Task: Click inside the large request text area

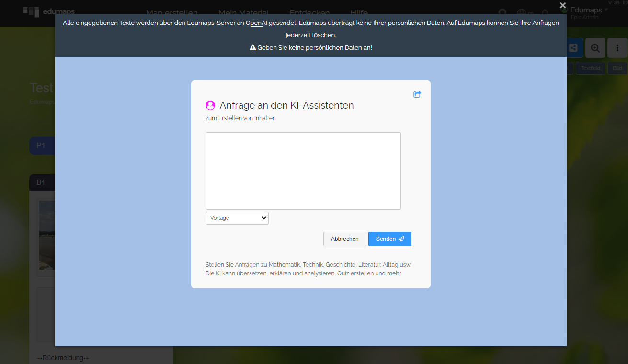Action: 303,171
